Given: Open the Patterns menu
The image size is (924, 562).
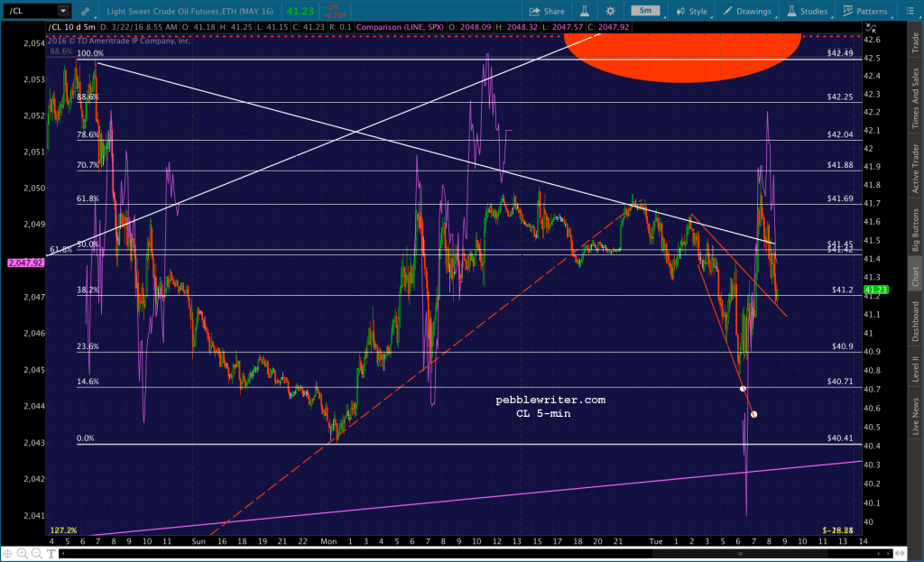Looking at the screenshot, I should tap(865, 11).
